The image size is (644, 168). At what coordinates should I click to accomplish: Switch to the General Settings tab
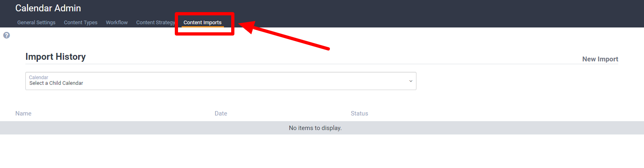point(36,23)
